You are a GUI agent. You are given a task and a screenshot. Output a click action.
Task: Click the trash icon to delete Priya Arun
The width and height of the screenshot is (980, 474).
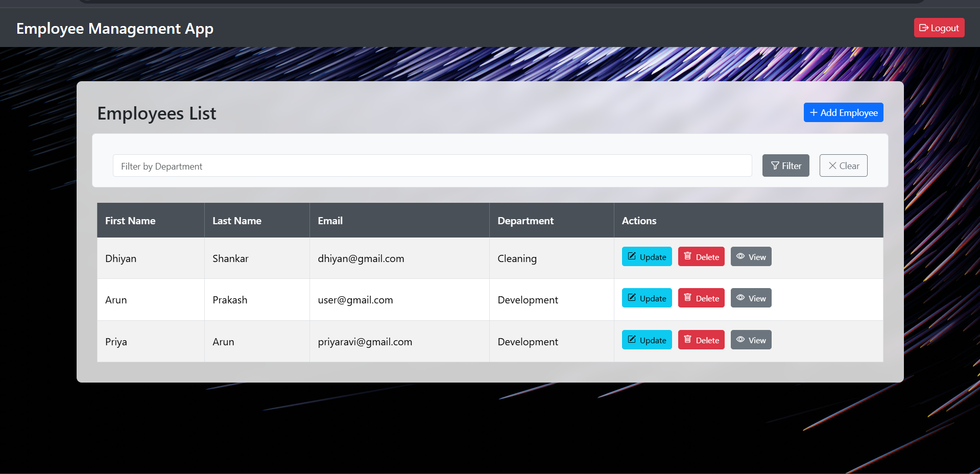point(688,340)
